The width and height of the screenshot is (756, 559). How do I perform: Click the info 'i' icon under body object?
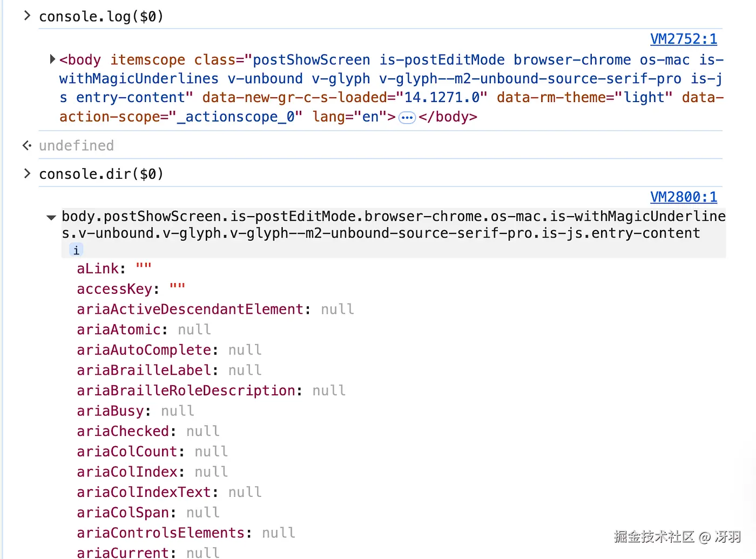pos(76,250)
